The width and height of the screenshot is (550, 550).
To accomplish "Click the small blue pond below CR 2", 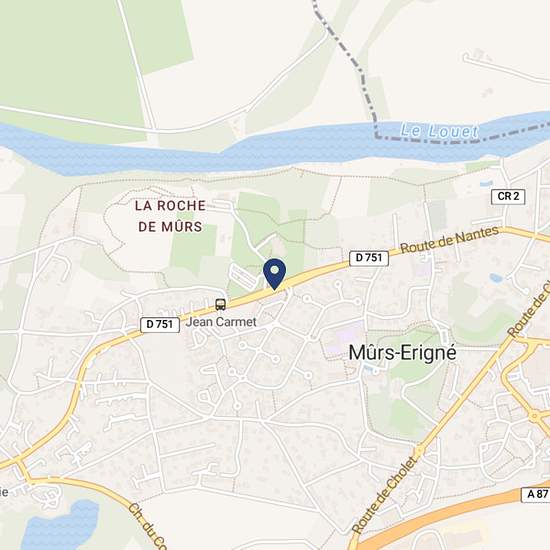I will (496, 278).
